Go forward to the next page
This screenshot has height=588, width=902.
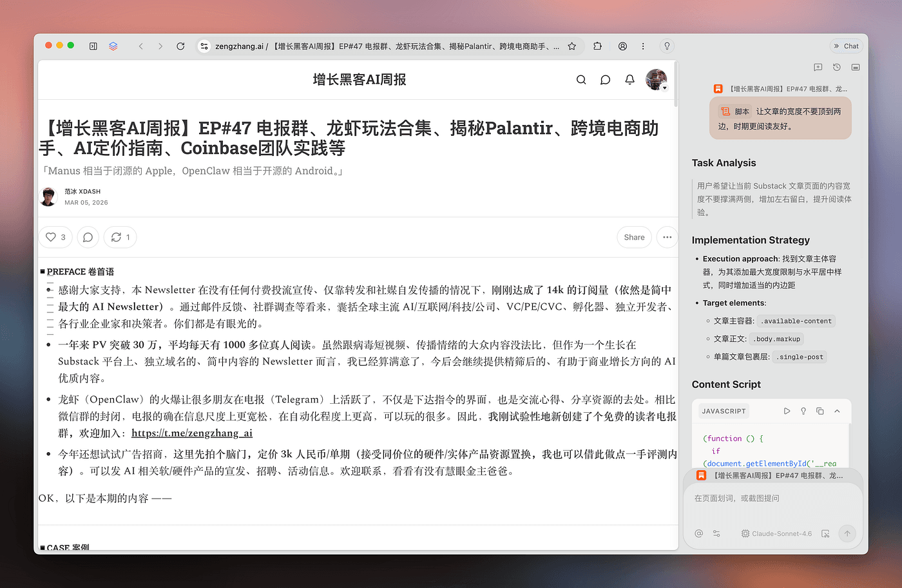point(160,46)
